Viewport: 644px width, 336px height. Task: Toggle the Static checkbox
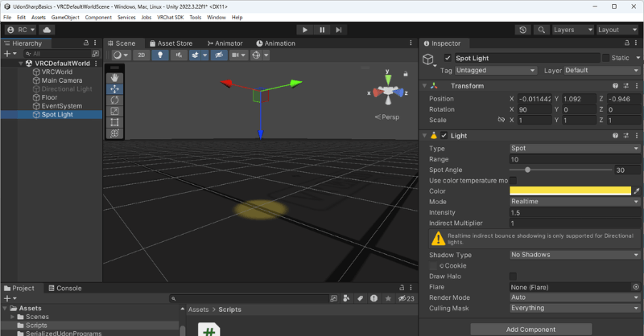point(606,58)
